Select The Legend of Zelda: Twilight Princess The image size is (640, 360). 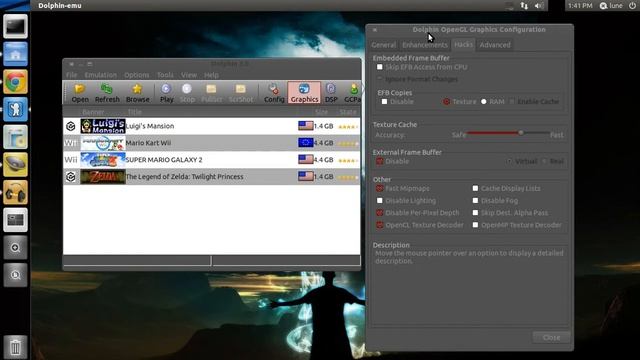[x=211, y=177]
